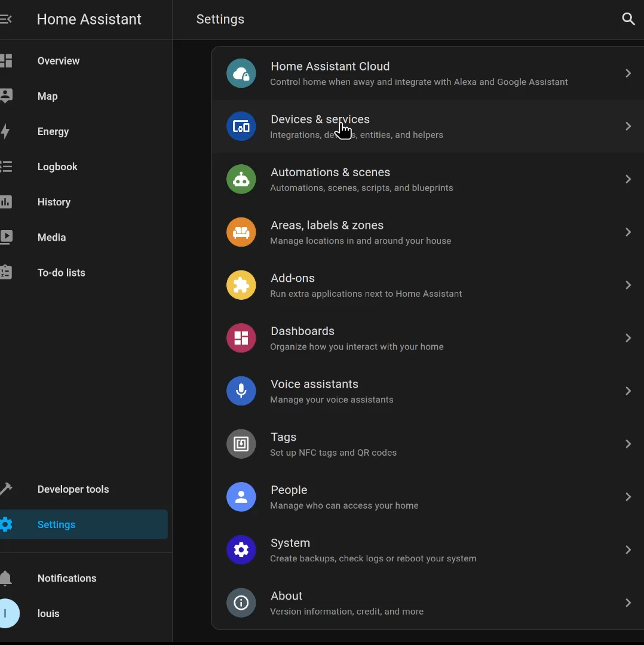Open the Tags settings

[428, 444]
